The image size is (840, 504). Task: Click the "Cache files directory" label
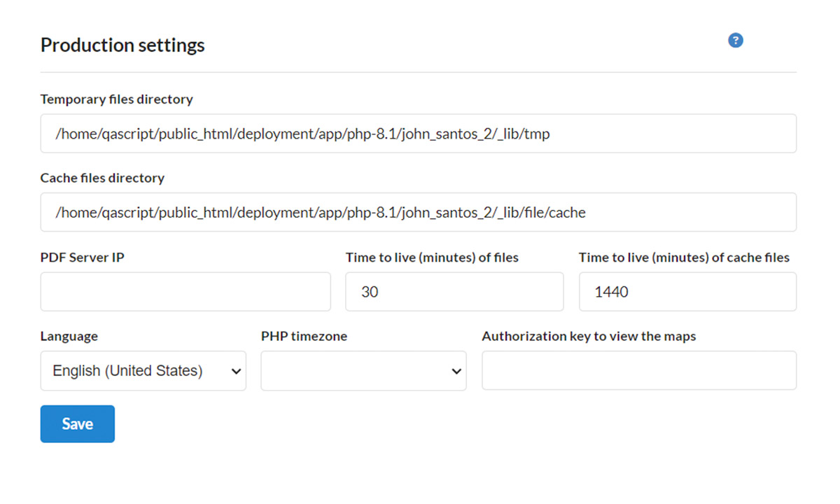point(102,178)
